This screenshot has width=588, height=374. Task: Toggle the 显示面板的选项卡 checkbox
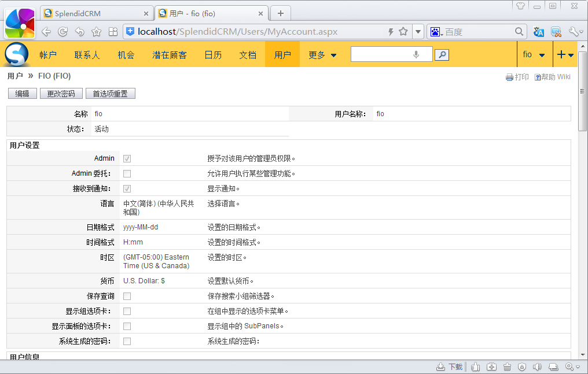(127, 326)
